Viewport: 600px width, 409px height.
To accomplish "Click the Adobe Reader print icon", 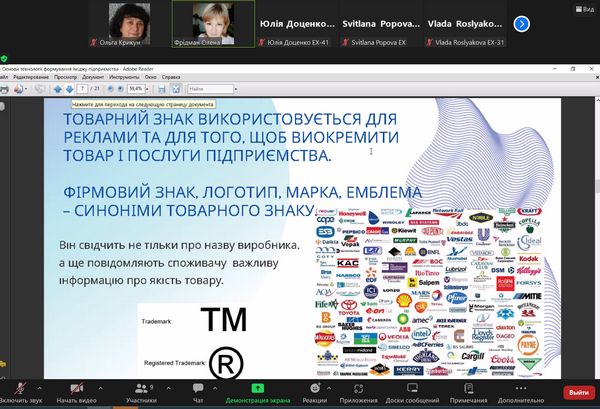I will tap(5, 88).
